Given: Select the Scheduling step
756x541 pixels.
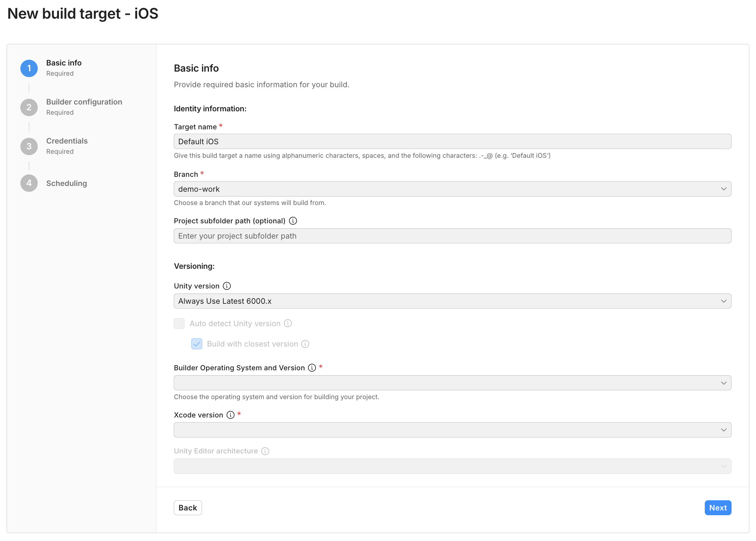Looking at the screenshot, I should (x=67, y=183).
